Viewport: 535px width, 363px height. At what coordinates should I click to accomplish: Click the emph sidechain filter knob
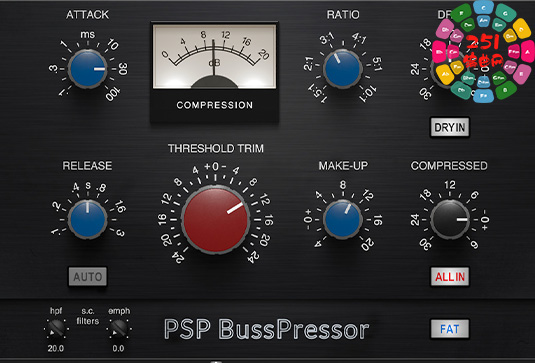pos(119,329)
